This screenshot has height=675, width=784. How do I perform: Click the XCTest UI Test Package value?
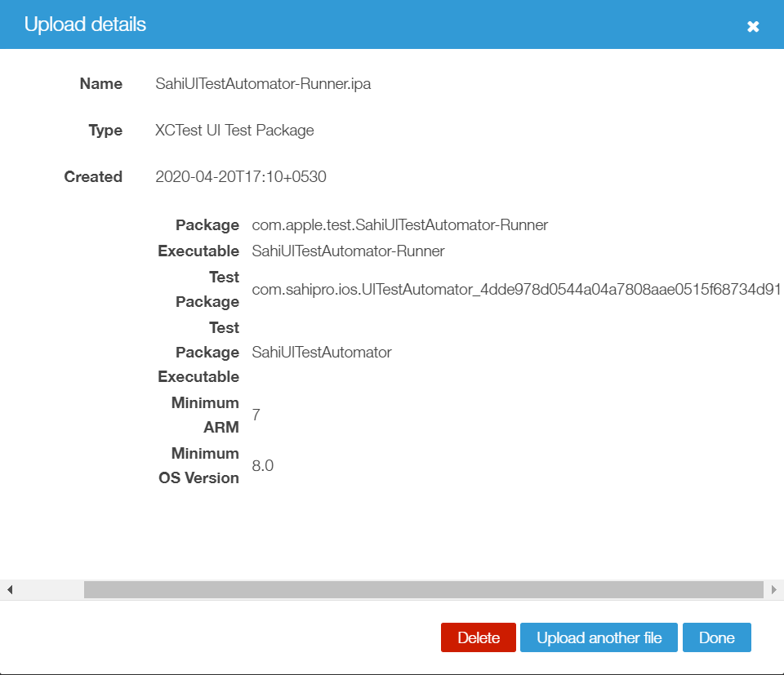point(234,131)
